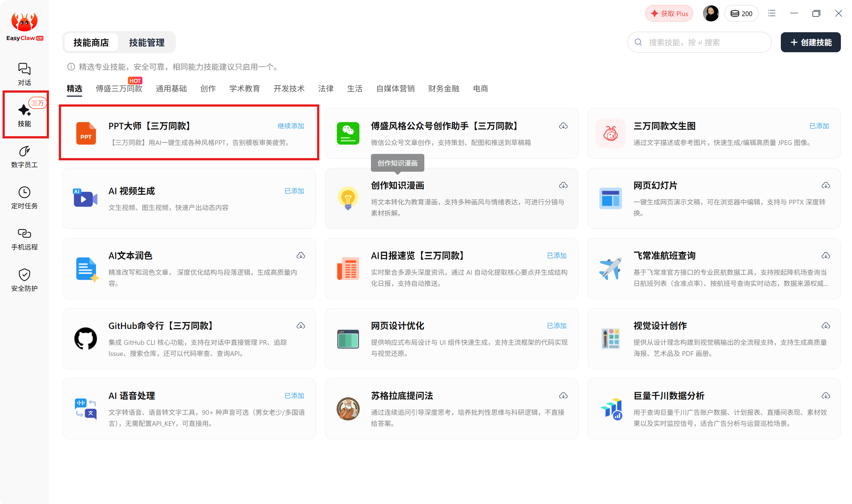Click the search magnifier icon
Viewport: 852px width, 504px height.
click(638, 42)
